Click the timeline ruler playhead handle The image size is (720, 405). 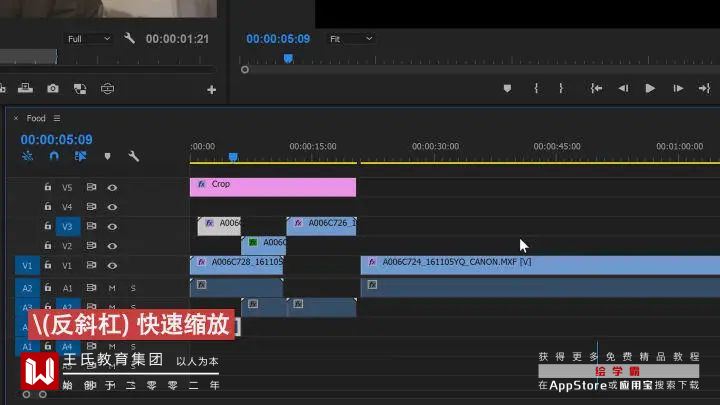(x=233, y=158)
